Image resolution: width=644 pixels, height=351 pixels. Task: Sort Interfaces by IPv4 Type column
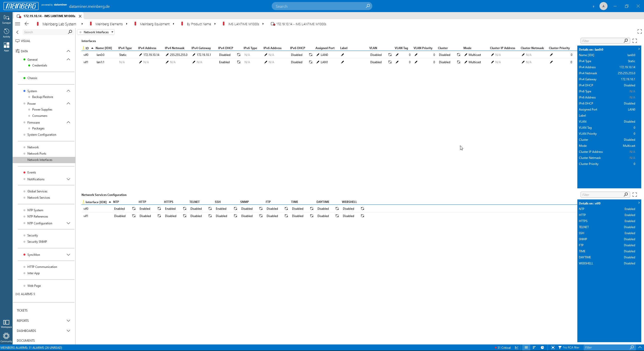coord(125,48)
